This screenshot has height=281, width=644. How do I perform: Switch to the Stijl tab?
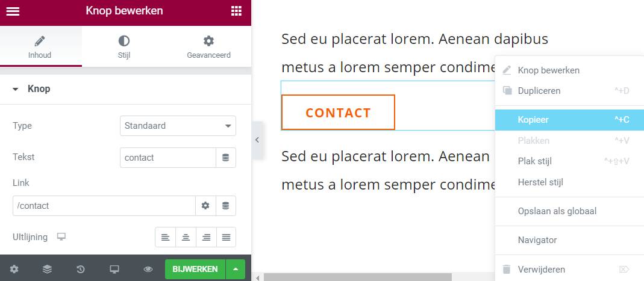click(123, 47)
